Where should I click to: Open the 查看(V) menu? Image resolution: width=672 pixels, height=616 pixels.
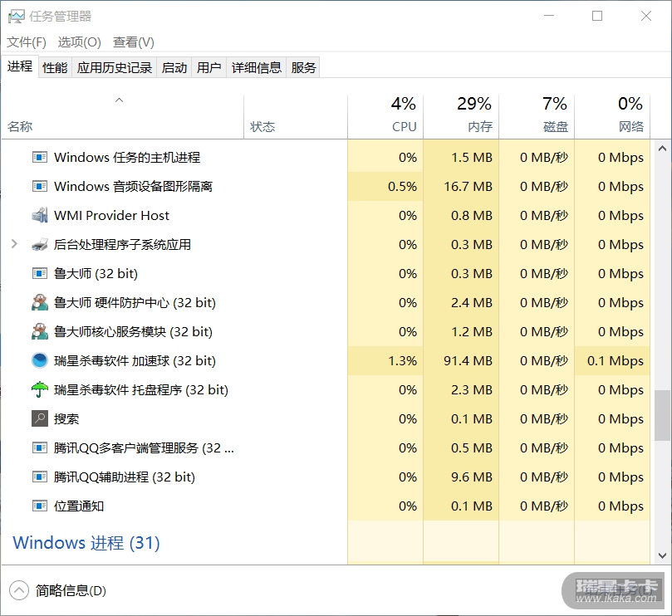tap(133, 42)
